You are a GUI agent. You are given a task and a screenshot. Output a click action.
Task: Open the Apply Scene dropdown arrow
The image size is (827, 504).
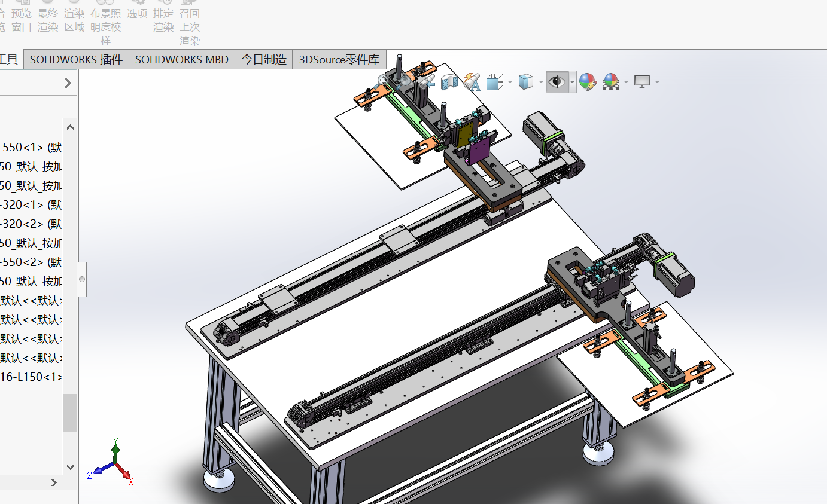(x=626, y=81)
